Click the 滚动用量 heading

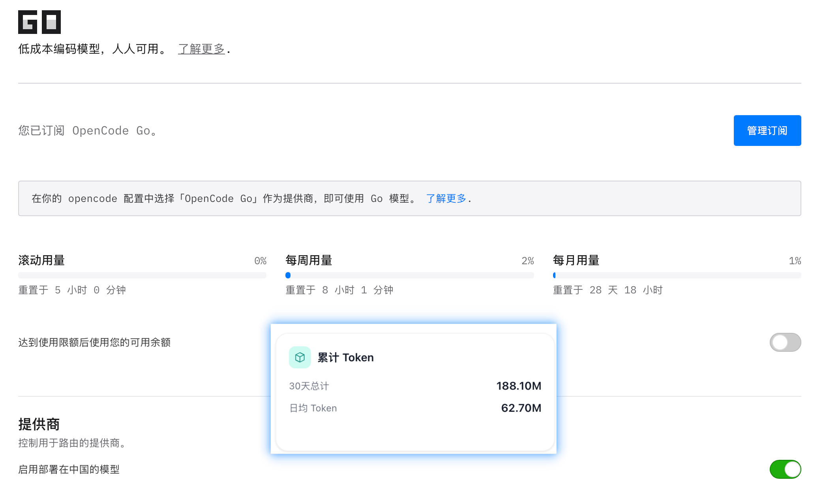[x=41, y=260]
